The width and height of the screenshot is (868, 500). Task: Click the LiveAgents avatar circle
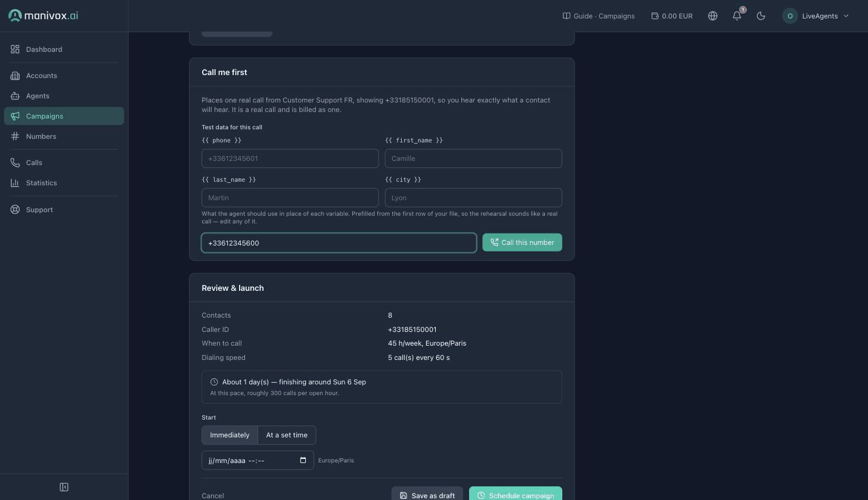790,16
